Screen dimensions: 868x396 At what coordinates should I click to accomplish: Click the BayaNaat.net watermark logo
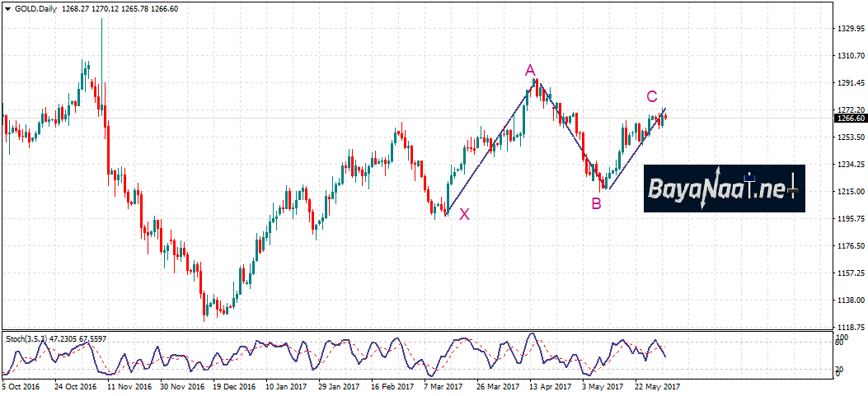tap(724, 189)
